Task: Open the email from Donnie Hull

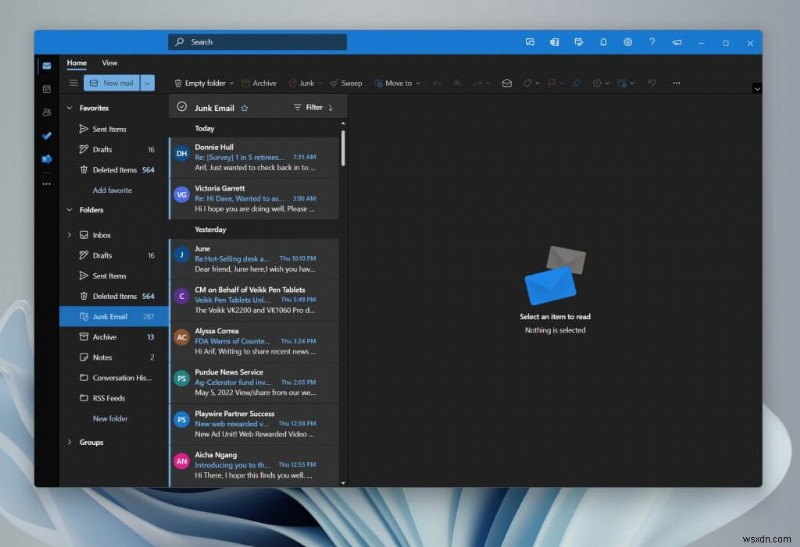Action: coord(254,157)
